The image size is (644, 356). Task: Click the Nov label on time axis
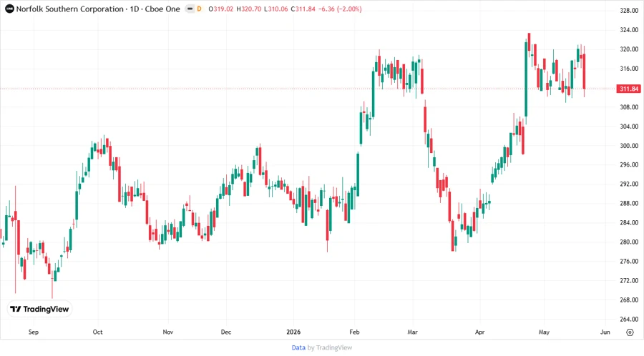168,332
